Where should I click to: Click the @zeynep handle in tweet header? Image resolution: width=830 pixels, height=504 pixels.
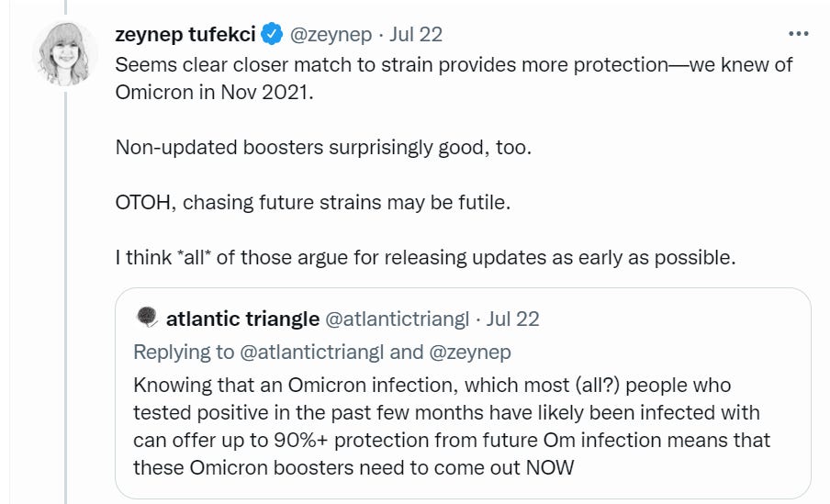[331, 35]
